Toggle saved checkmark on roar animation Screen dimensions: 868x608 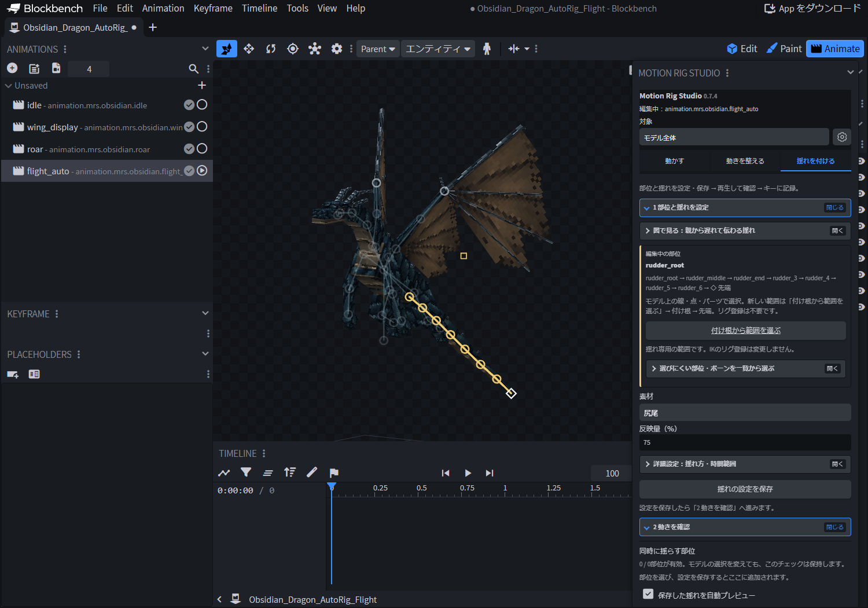click(x=189, y=149)
